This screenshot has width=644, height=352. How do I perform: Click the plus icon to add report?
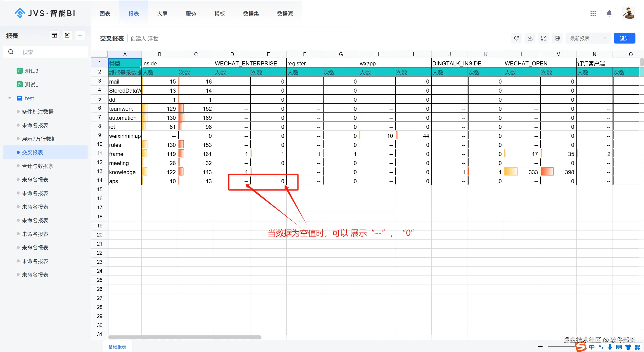80,35
